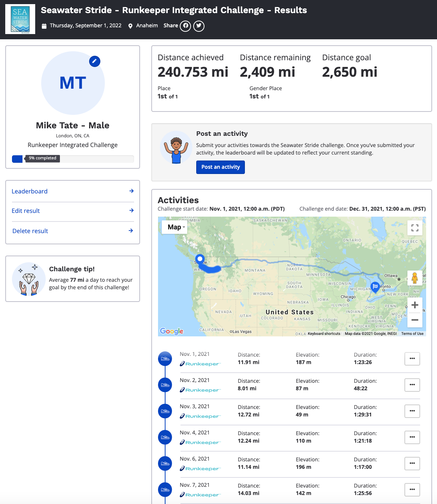Select Edit result in sidebar
The height and width of the screenshot is (504, 437).
click(73, 211)
